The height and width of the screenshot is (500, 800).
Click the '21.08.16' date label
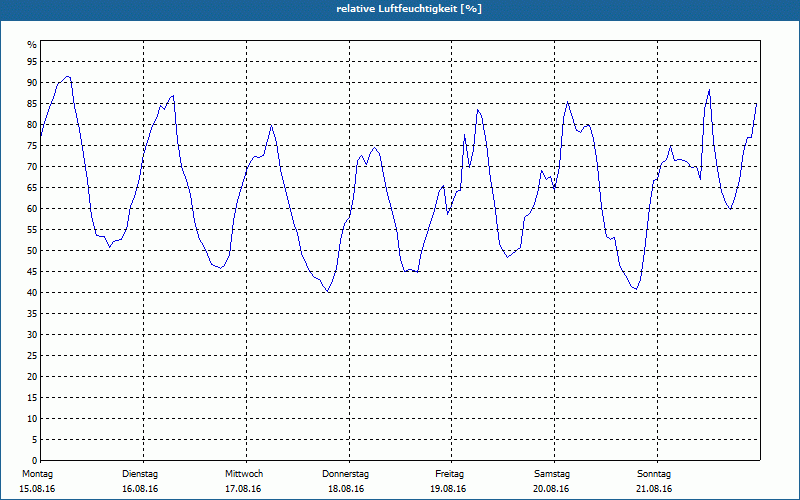[x=654, y=489]
